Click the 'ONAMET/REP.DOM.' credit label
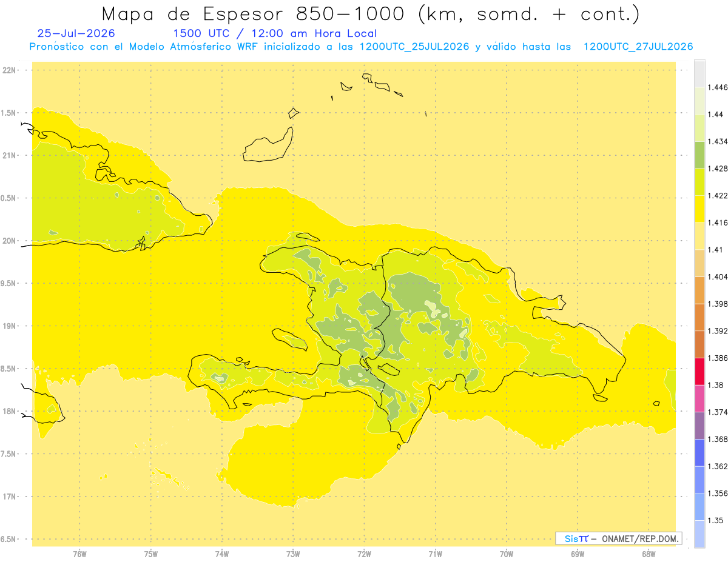Image resolution: width=728 pixels, height=562 pixels. click(x=639, y=538)
